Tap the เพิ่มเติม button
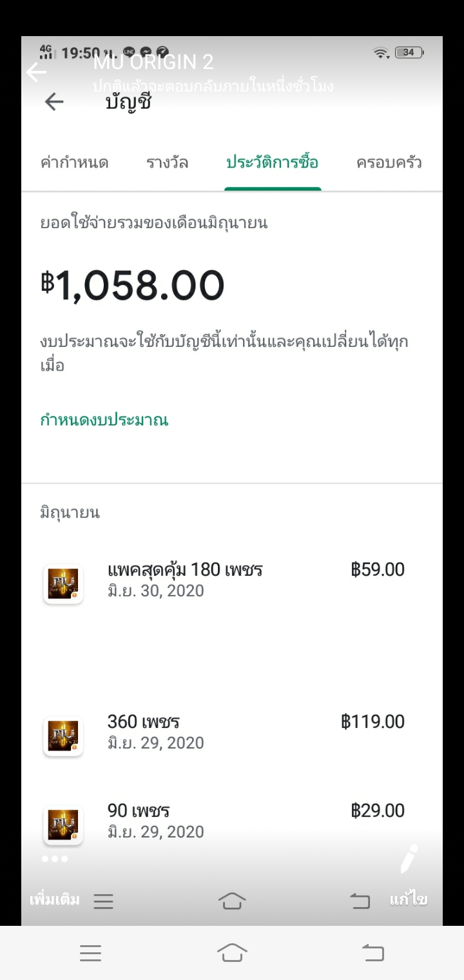Image resolution: width=464 pixels, height=980 pixels. [55, 900]
